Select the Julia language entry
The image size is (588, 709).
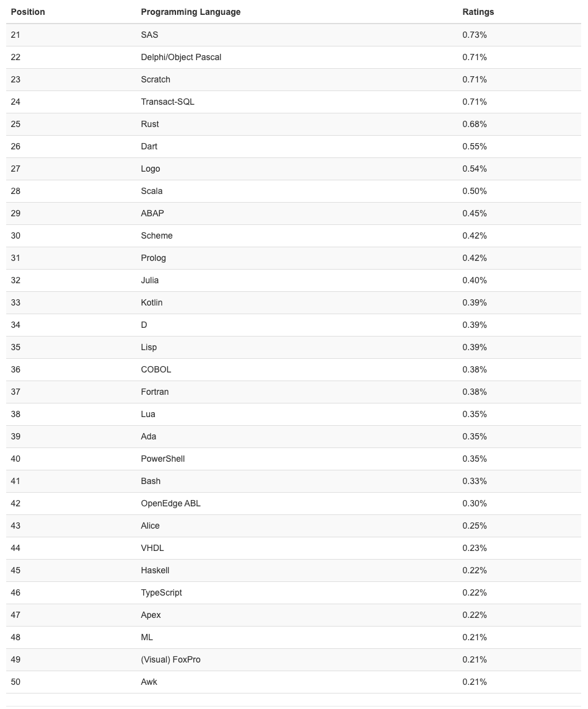149,280
